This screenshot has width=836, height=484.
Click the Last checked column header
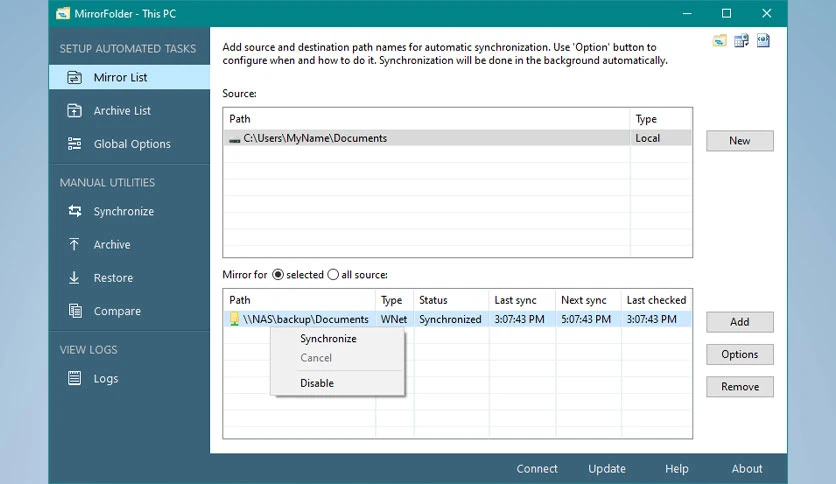pos(657,300)
